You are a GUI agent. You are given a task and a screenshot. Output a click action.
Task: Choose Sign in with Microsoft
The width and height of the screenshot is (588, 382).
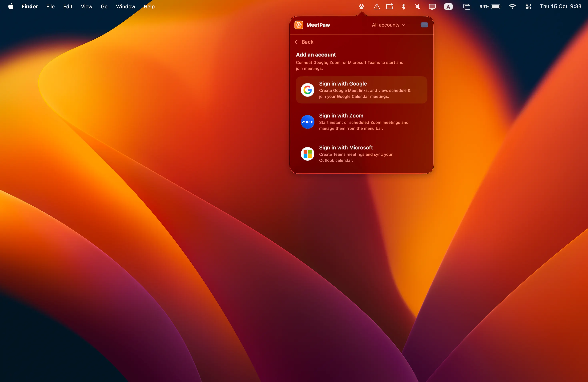[361, 154]
